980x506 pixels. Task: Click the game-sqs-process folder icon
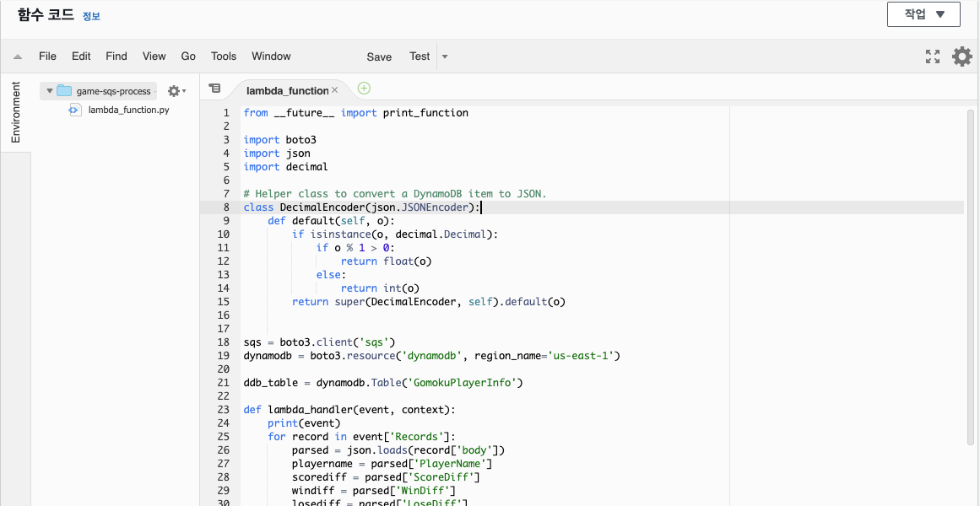coord(64,91)
